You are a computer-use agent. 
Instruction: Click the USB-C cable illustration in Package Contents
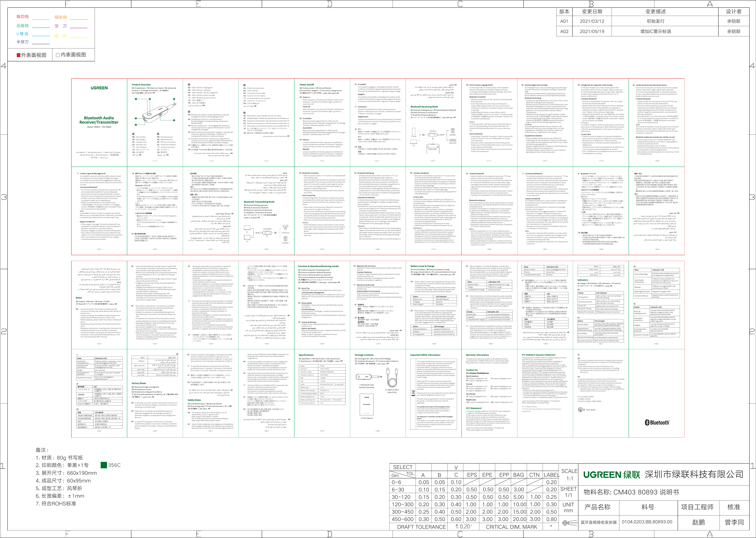coord(392,378)
